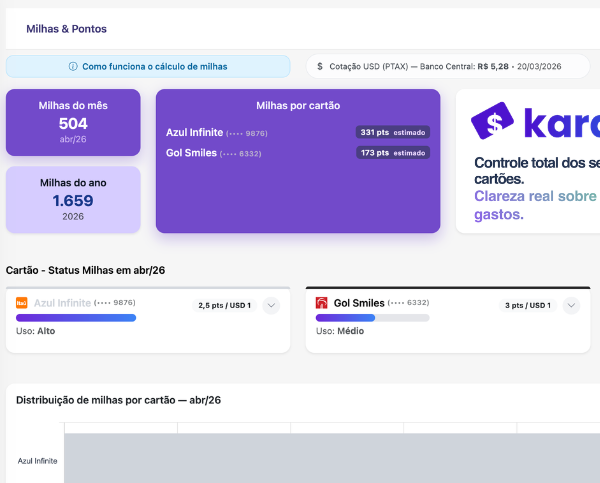Click the Azul Infinite usage progress bar

coord(76,318)
